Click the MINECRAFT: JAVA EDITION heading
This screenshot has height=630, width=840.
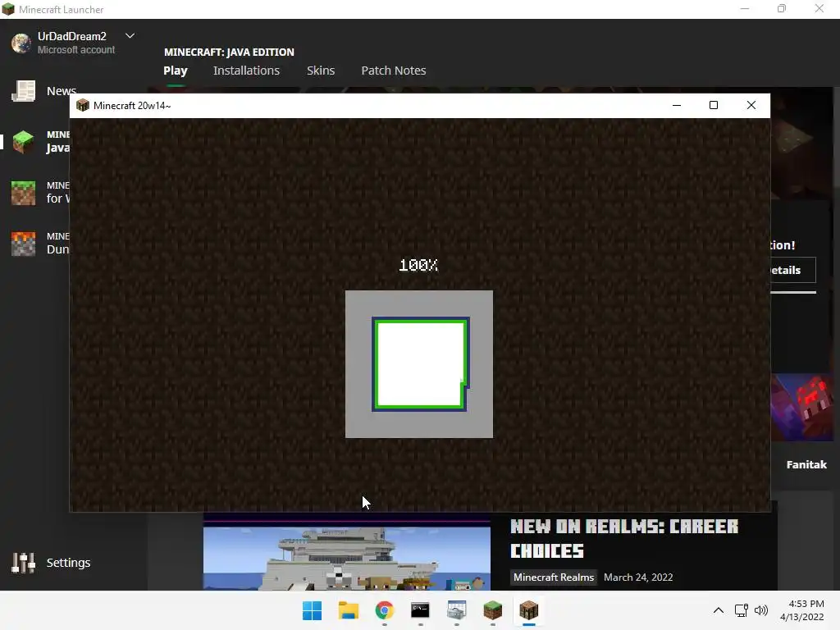[230, 52]
